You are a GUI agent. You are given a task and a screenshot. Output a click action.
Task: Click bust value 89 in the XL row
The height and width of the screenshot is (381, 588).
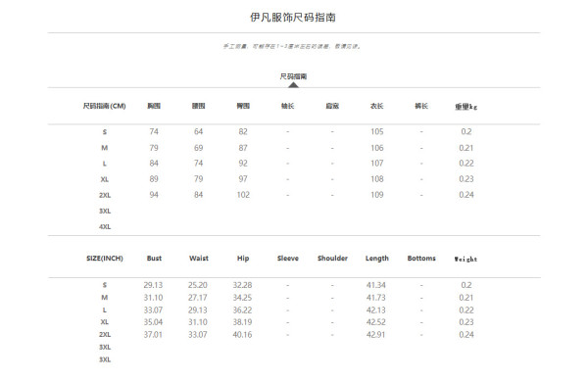[x=154, y=179]
